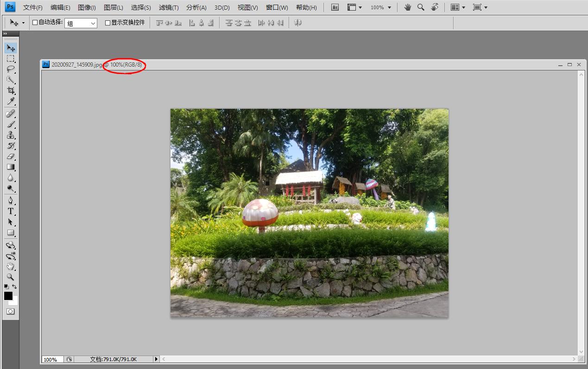Select the Brush tool
588x369 pixels.
[11, 125]
